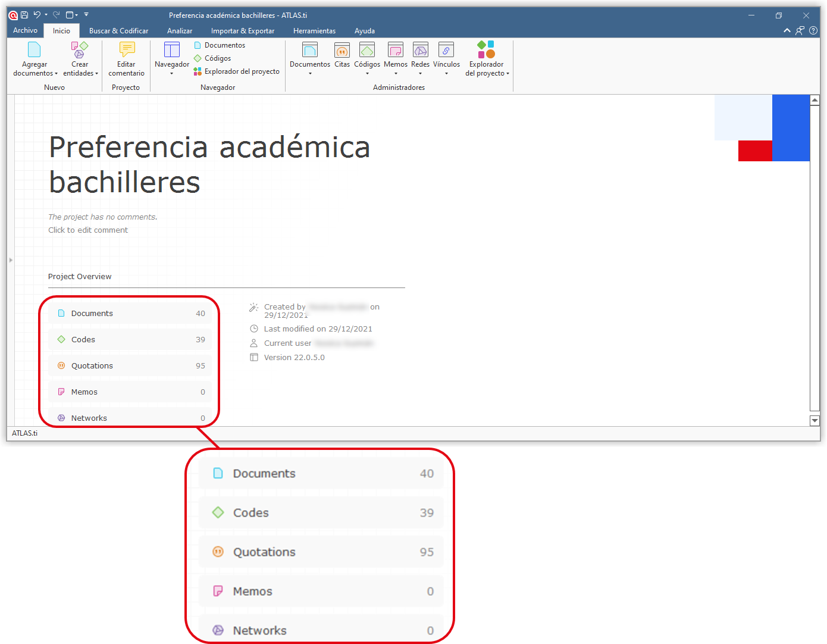Open the quick access toolbar customize dropdown

click(x=86, y=14)
